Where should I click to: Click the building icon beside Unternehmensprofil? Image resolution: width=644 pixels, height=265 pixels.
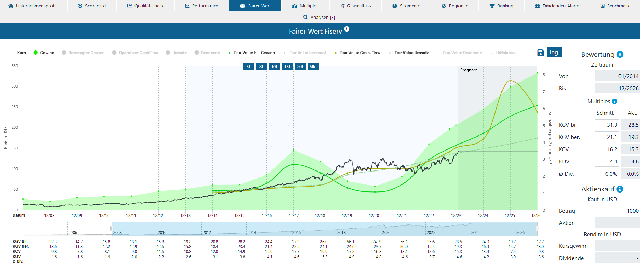coord(11,6)
